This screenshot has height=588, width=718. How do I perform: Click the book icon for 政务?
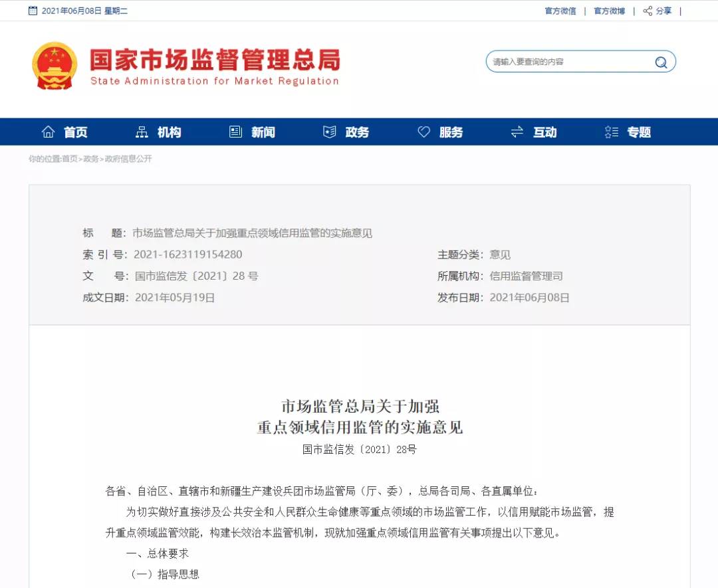pyautogui.click(x=330, y=132)
